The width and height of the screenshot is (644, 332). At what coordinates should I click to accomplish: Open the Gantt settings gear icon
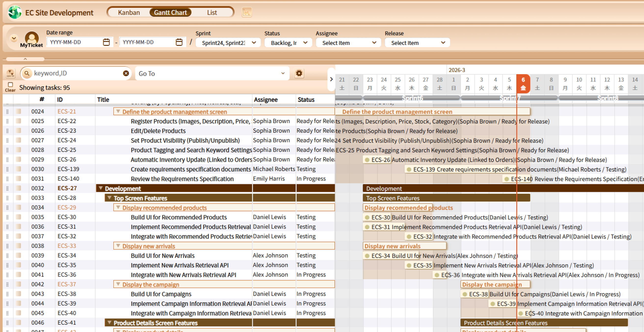[x=299, y=73]
